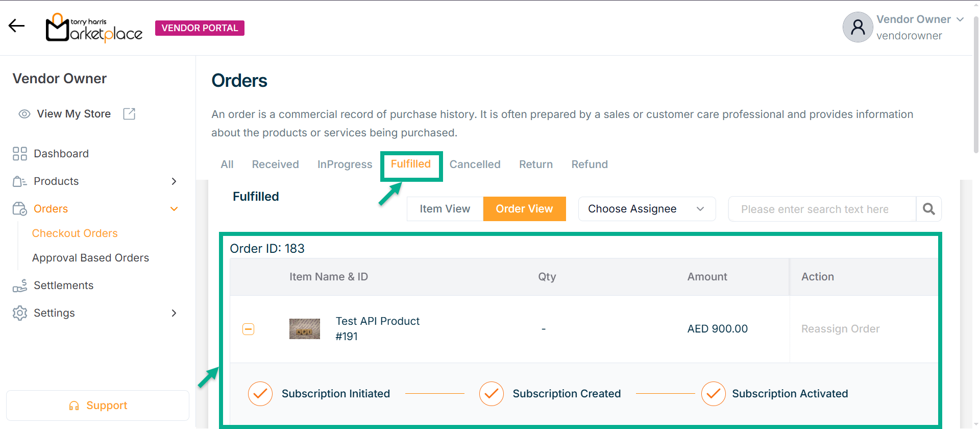
Task: Click the Settings gear icon
Action: [20, 313]
